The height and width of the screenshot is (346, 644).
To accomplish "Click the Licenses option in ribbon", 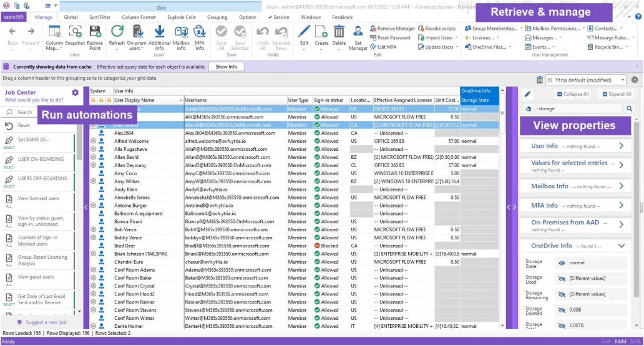I will pos(482,38).
